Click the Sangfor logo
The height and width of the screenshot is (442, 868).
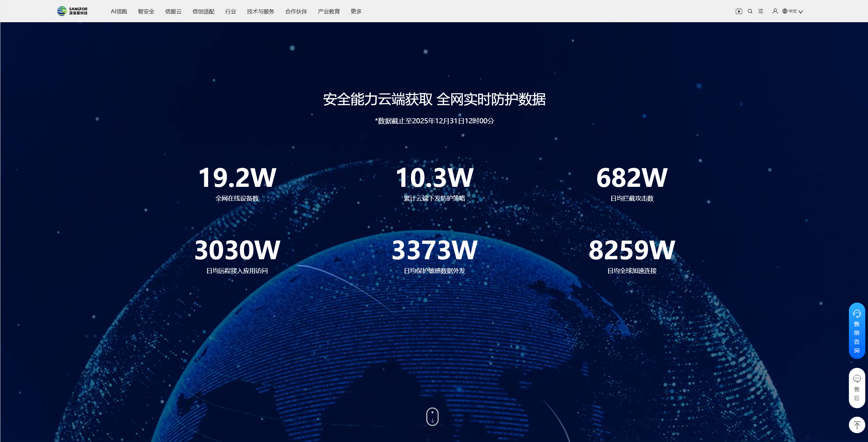coord(72,11)
